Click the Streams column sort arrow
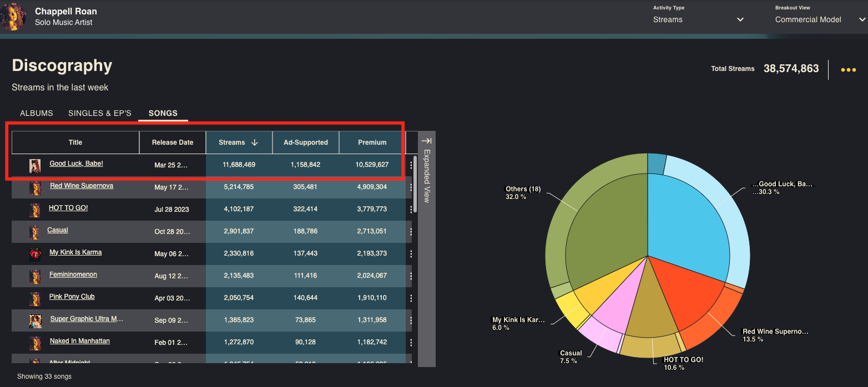Viewport: 868px width, 387px height. (255, 142)
